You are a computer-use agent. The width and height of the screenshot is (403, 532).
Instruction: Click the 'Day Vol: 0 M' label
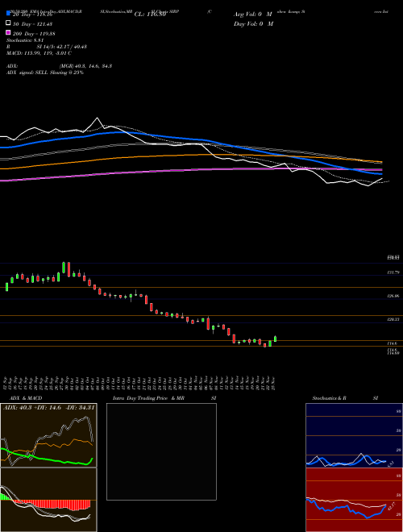pyautogui.click(x=254, y=23)
